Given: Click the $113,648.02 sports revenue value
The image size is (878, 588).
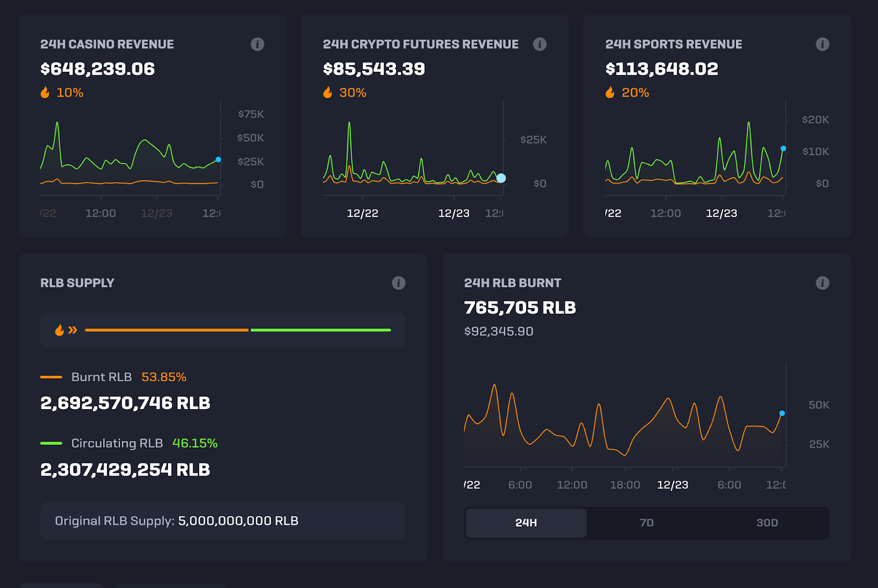Looking at the screenshot, I should (x=662, y=69).
